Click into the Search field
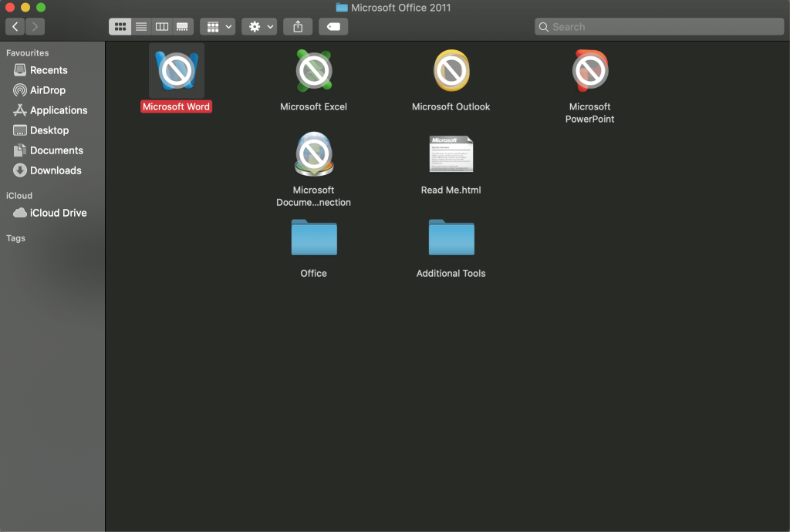Image resolution: width=790 pixels, height=532 pixels. 659,27
